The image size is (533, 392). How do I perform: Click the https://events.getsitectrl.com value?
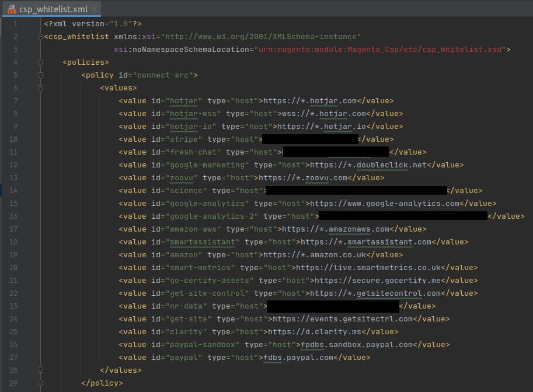(343, 319)
